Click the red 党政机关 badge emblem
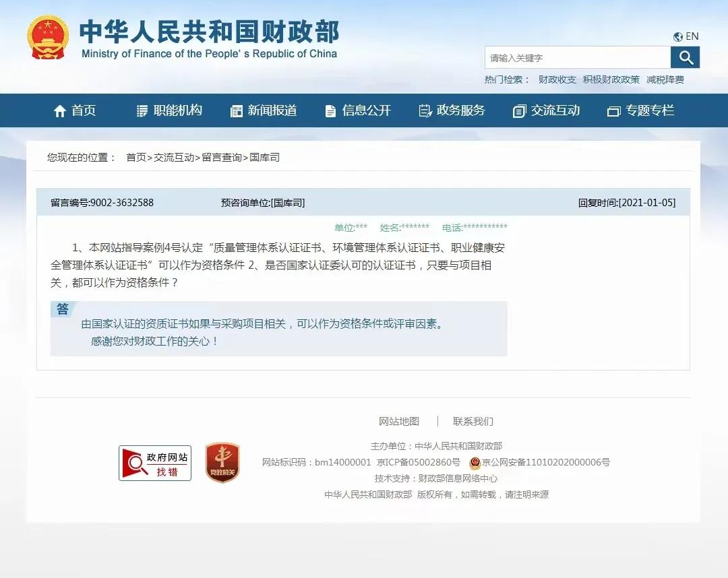Screen dimensions: 728x578 (x=222, y=462)
